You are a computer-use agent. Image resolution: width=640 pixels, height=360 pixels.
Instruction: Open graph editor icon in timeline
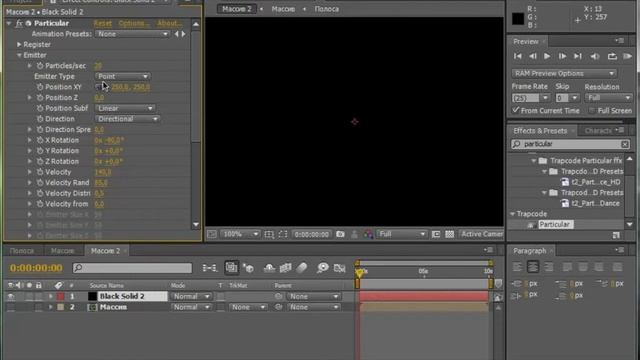[340, 268]
